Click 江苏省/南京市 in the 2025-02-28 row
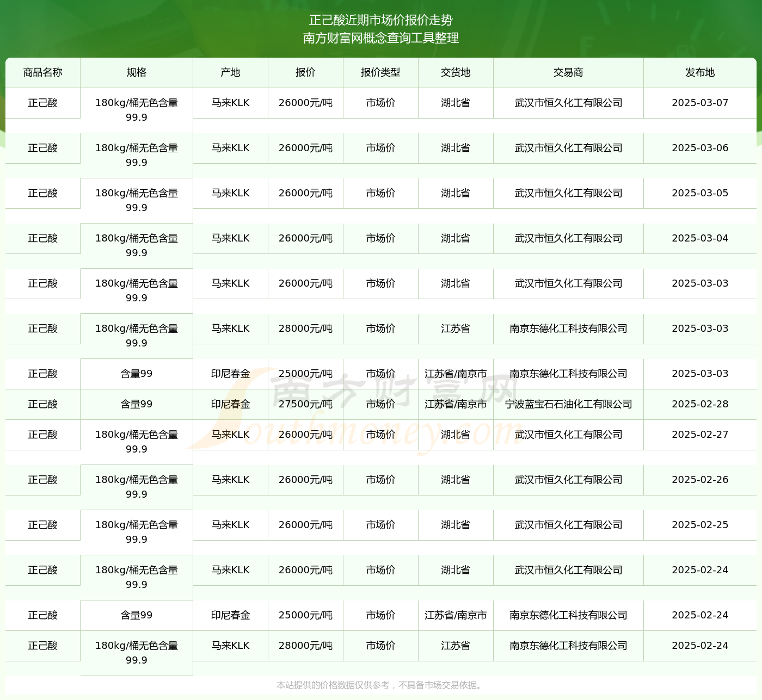 click(456, 404)
